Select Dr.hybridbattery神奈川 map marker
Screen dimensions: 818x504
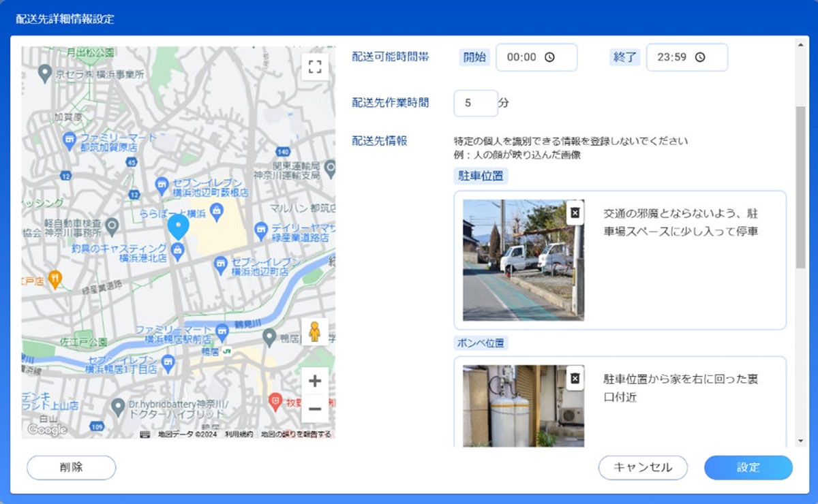119,408
